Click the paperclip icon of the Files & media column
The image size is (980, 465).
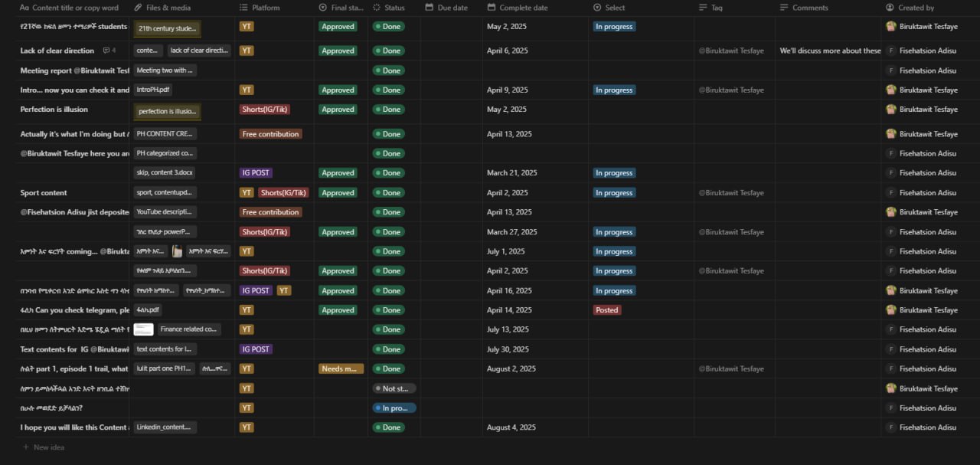138,8
